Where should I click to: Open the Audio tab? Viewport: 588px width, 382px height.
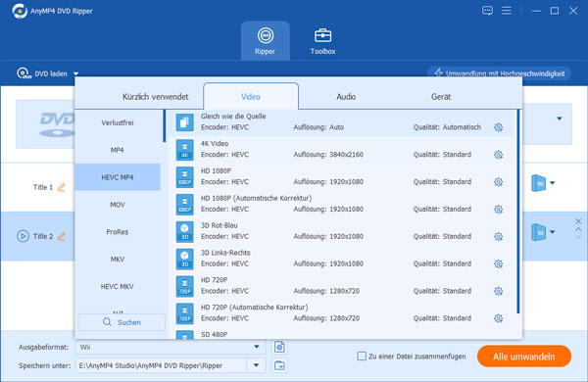346,97
